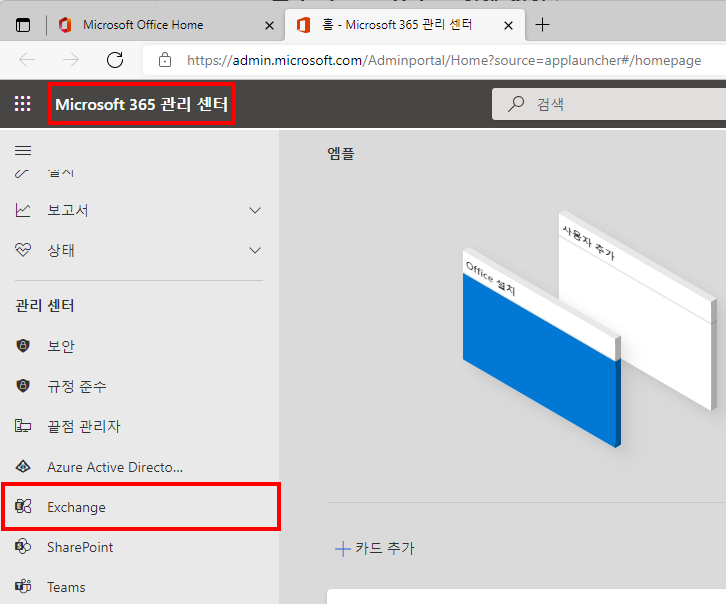Click the 규정 준수 shield icon
Viewport: 726px width, 604px height.
(23, 386)
